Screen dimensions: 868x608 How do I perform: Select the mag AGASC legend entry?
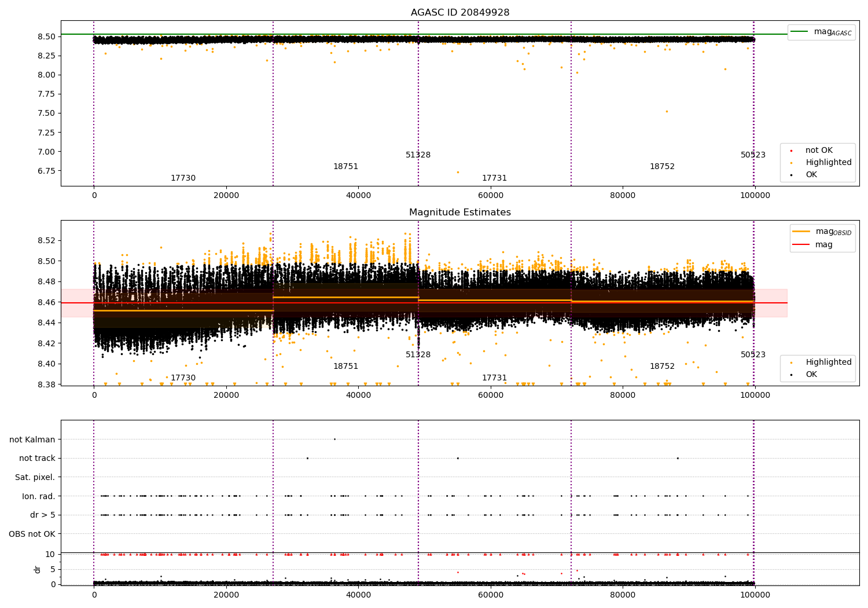click(x=821, y=32)
